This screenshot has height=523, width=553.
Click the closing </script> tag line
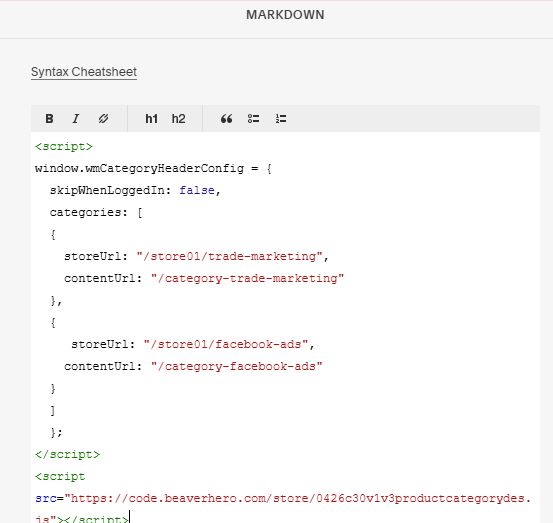[x=67, y=454]
